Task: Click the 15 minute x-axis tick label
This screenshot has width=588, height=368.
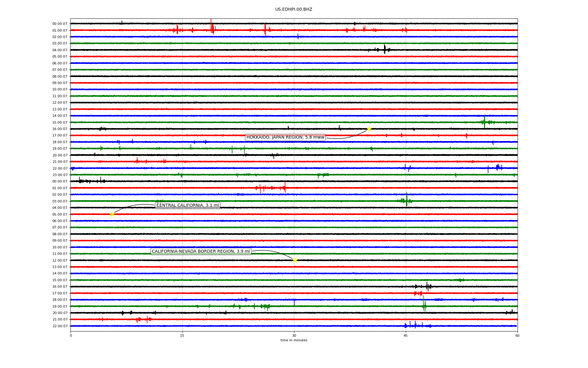Action: pos(182,335)
